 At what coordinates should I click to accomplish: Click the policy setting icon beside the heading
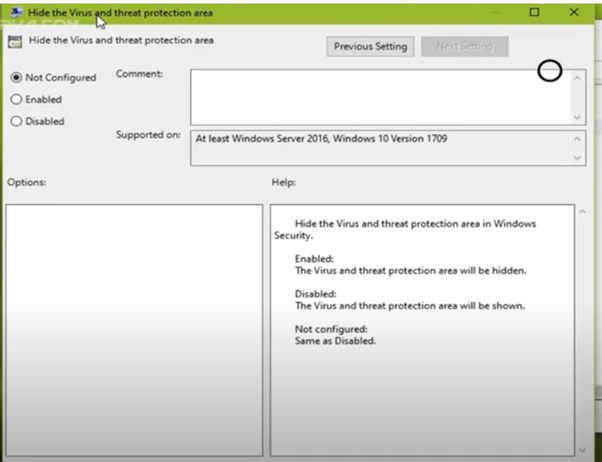tap(15, 42)
